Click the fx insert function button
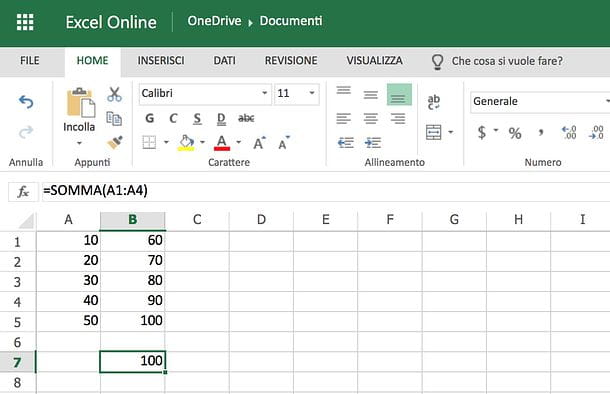The height and width of the screenshot is (394, 610). click(23, 192)
